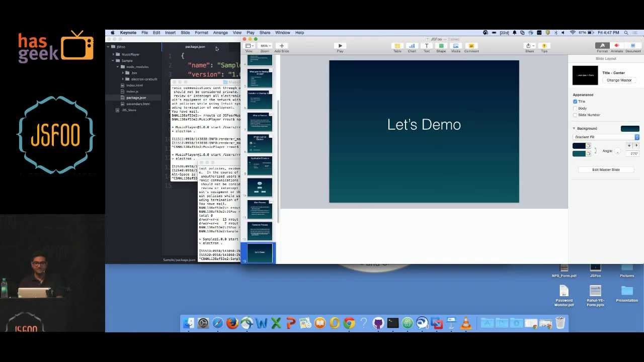This screenshot has height=362, width=644.
Task: Click the Add Slide plus icon
Action: tap(281, 46)
